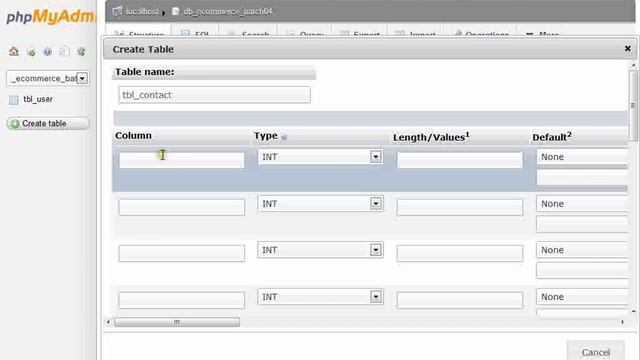
Task: Click the localhost breadcrumb link
Action: (142, 11)
